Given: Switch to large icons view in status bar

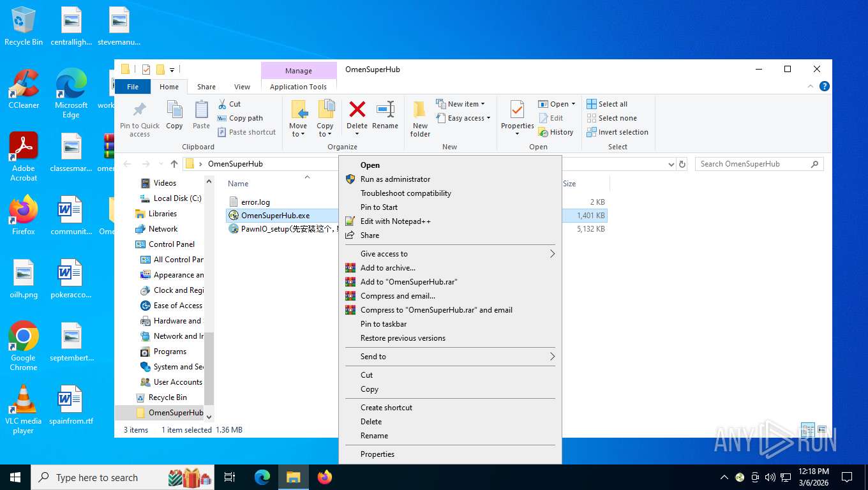Looking at the screenshot, I should pyautogui.click(x=822, y=430).
